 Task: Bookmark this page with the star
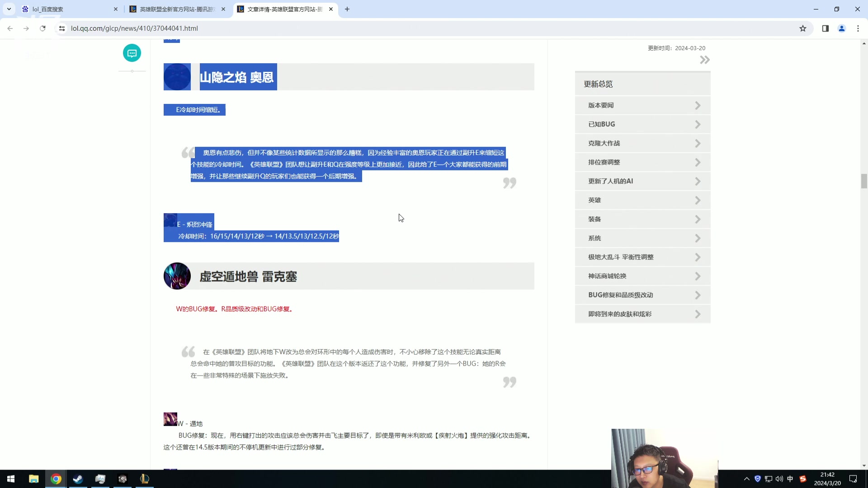[803, 28]
